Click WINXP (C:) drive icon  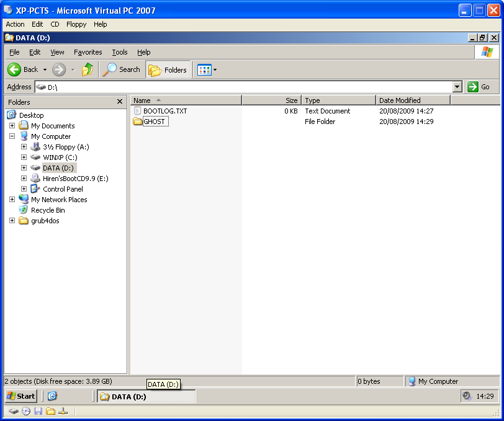(35, 157)
